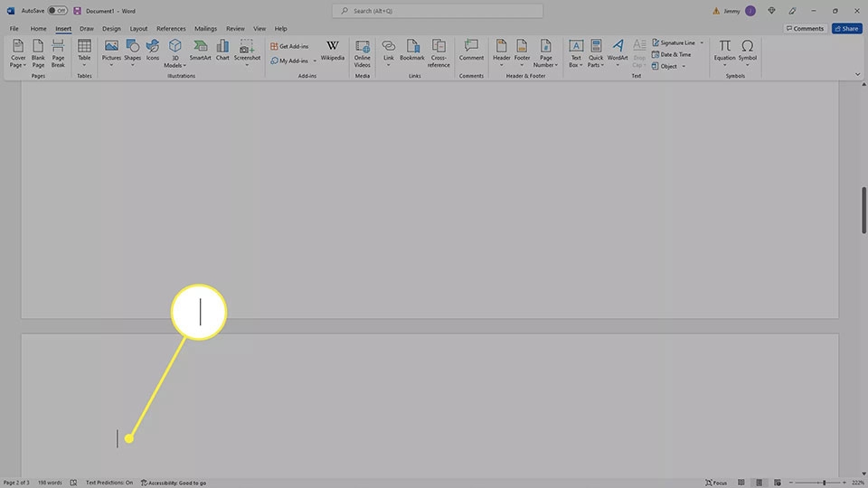868x488 pixels.
Task: Open the Comments pane button
Action: click(x=805, y=28)
